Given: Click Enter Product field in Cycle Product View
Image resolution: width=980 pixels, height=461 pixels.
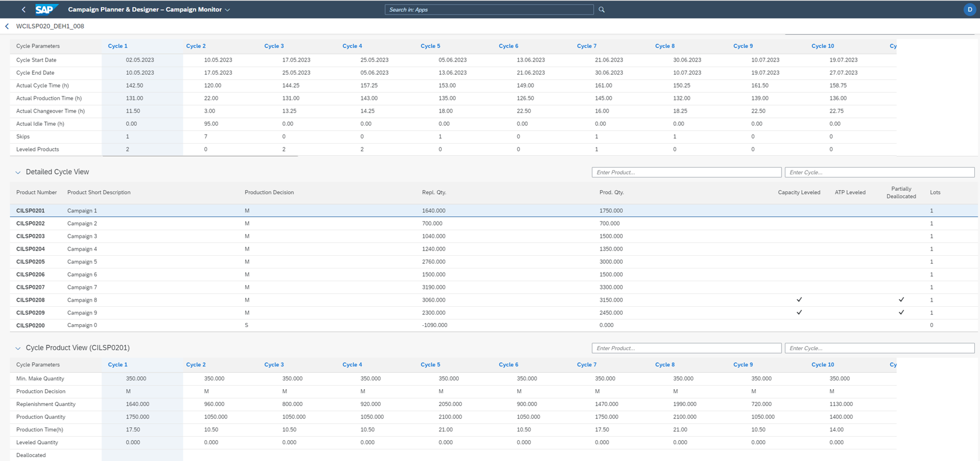Looking at the screenshot, I should (x=687, y=348).
